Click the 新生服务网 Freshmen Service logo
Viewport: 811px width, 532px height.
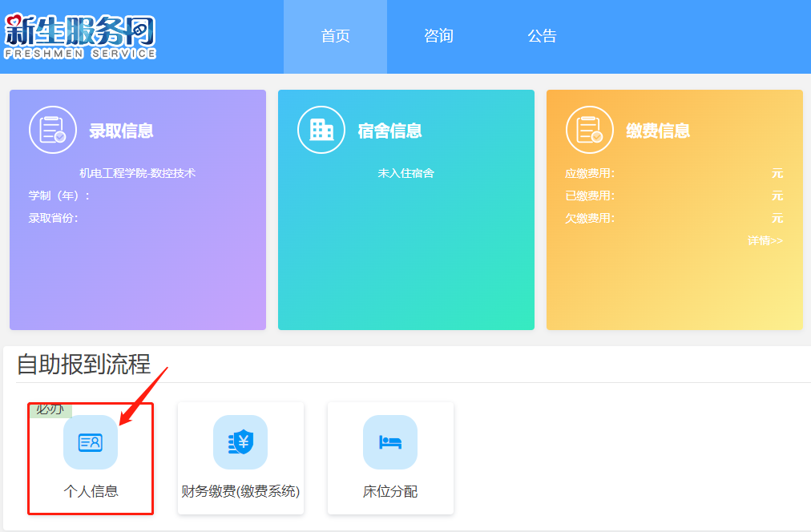coord(80,37)
